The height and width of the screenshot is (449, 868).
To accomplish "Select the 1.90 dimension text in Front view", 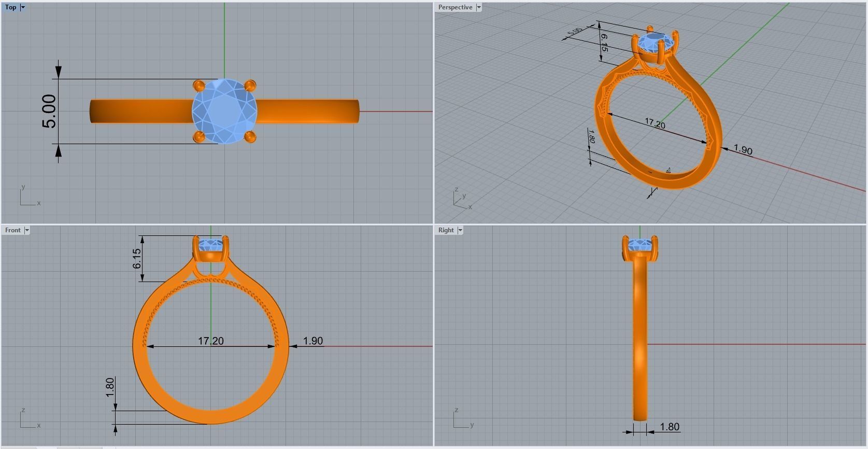I will [313, 341].
